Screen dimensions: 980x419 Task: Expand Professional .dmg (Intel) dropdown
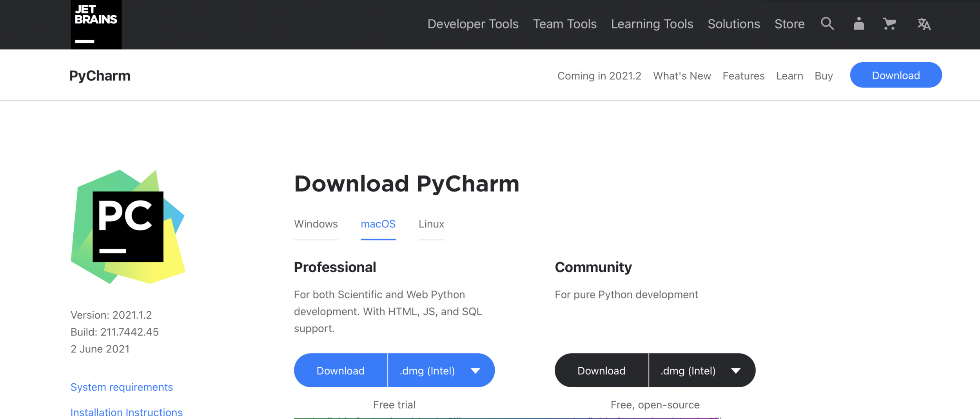coord(441,370)
